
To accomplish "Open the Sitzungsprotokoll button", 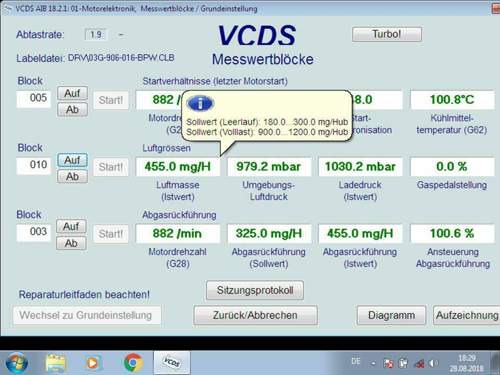I will [255, 290].
